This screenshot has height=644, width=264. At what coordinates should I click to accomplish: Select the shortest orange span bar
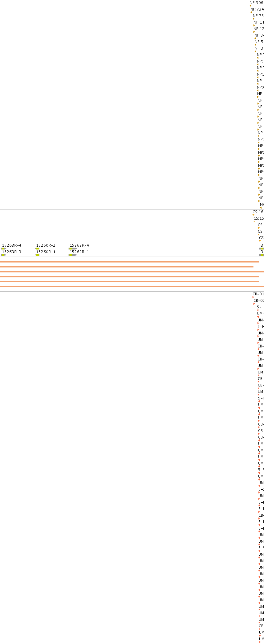click(x=127, y=267)
